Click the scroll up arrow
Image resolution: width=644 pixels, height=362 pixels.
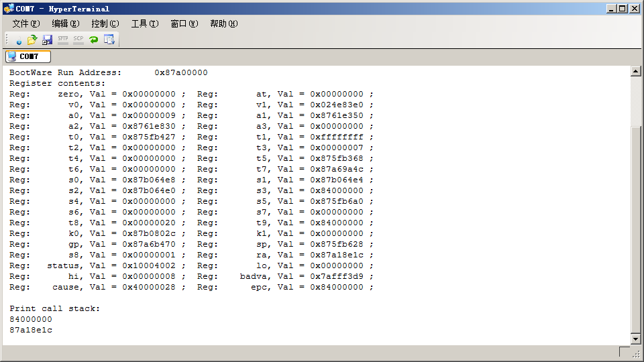point(635,71)
